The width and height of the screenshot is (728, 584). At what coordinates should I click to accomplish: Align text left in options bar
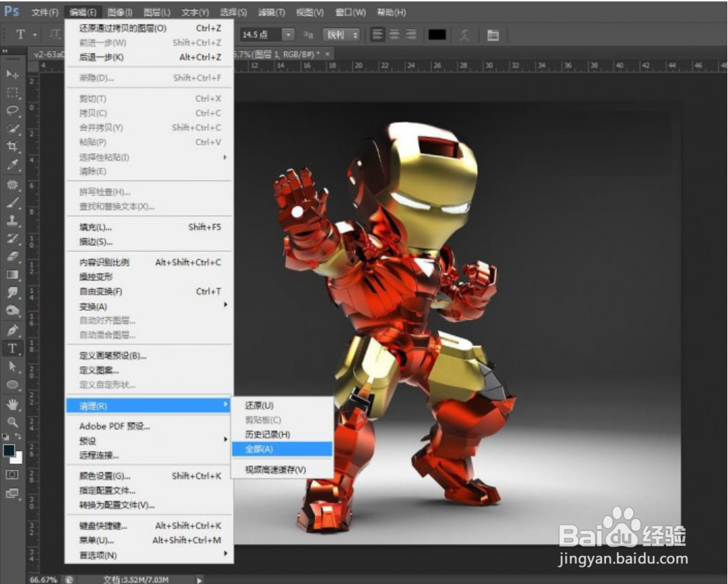tap(378, 34)
